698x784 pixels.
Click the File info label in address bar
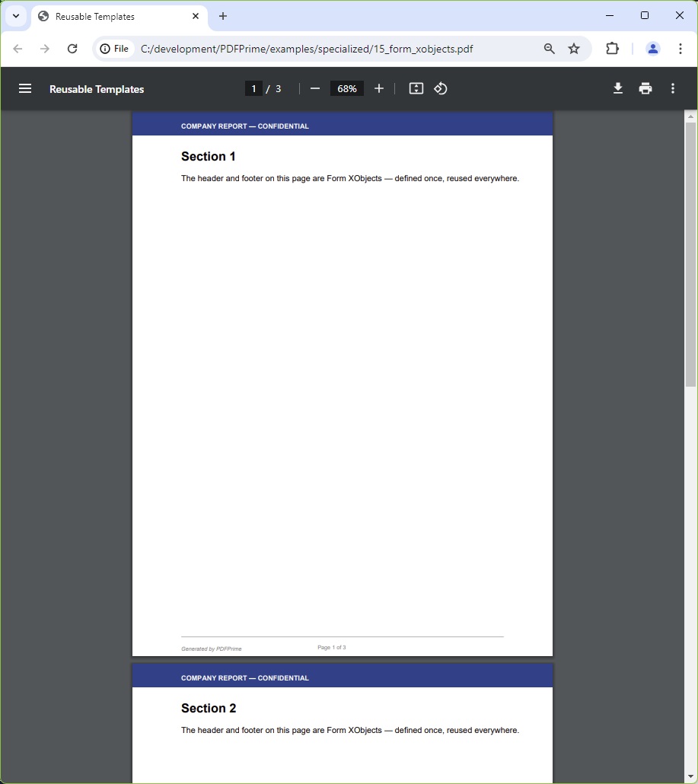click(114, 48)
